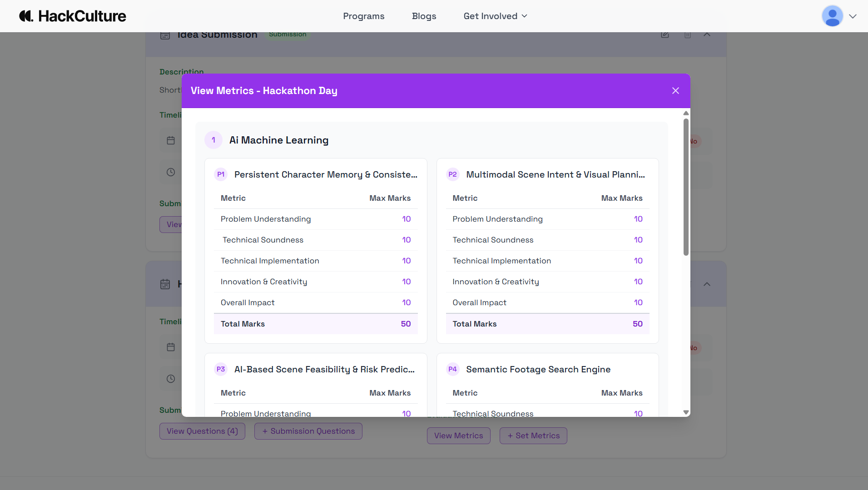Go to the Blogs page
Viewport: 868px width, 490px height.
[424, 16]
